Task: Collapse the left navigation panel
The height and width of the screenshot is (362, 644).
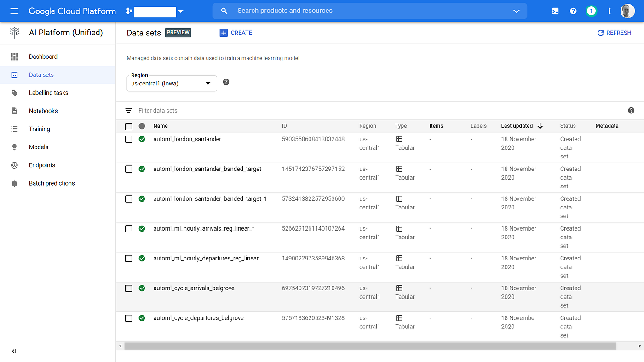Action: [13, 351]
